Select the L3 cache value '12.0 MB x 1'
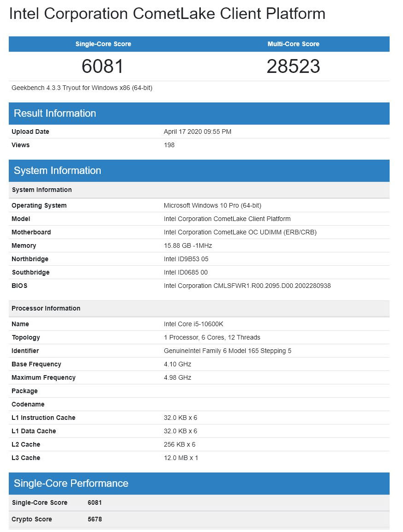403x532 pixels. (x=180, y=458)
